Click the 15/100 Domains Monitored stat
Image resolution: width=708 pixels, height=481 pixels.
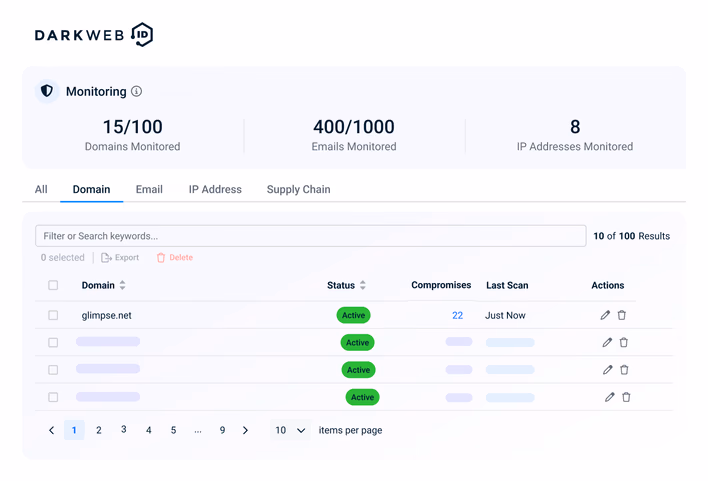coord(132,135)
